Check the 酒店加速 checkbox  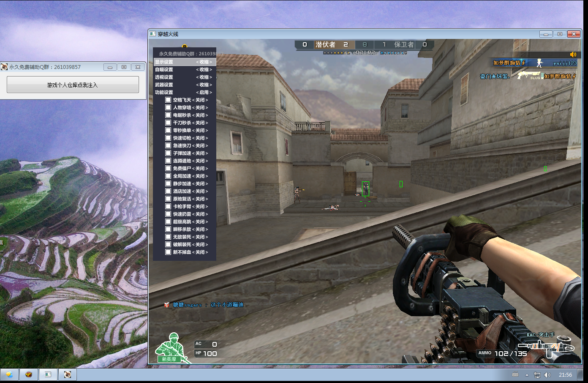click(x=168, y=191)
